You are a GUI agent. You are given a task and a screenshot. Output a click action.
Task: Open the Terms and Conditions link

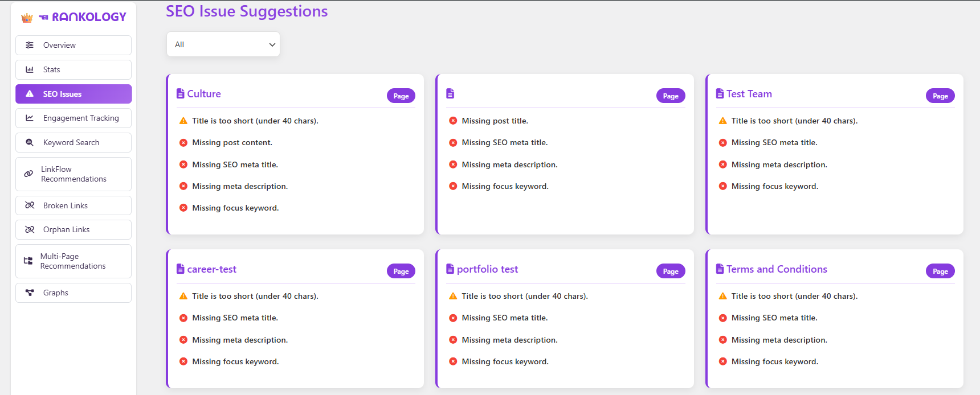point(777,269)
